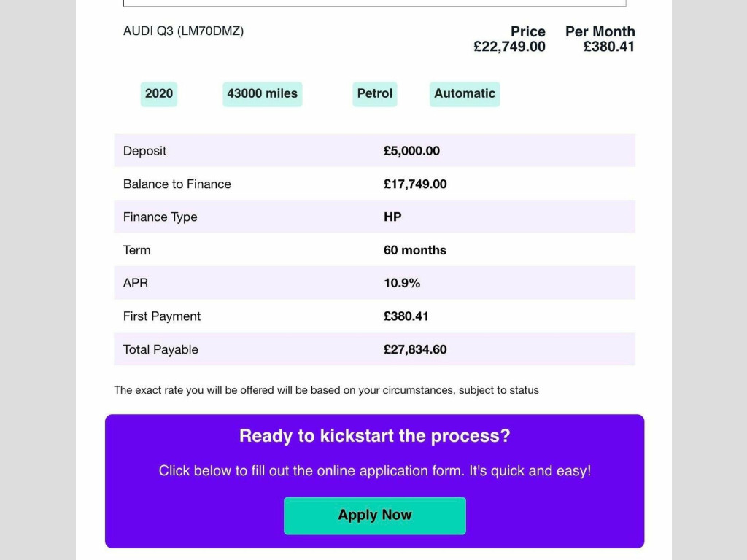
Task: Click the Automatic transmission tag
Action: click(464, 93)
